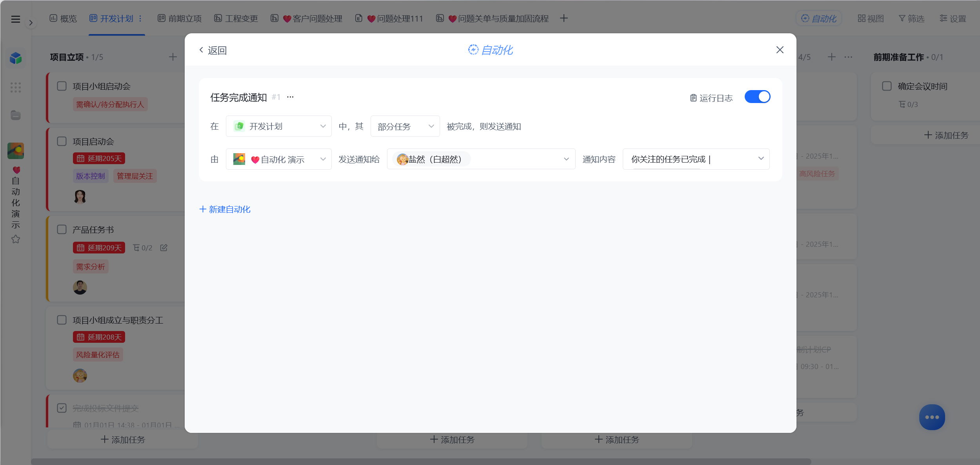
Task: Check the 项目小组启动会 task checkbox
Action: click(x=62, y=86)
